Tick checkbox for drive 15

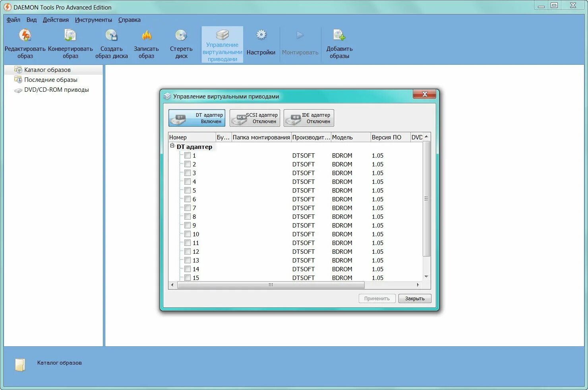188,278
